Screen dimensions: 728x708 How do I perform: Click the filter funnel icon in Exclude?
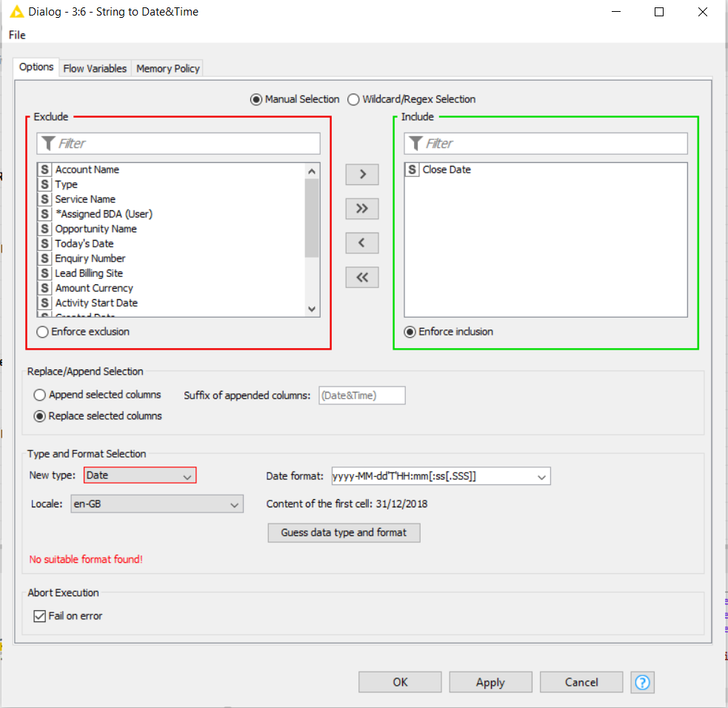tap(48, 144)
